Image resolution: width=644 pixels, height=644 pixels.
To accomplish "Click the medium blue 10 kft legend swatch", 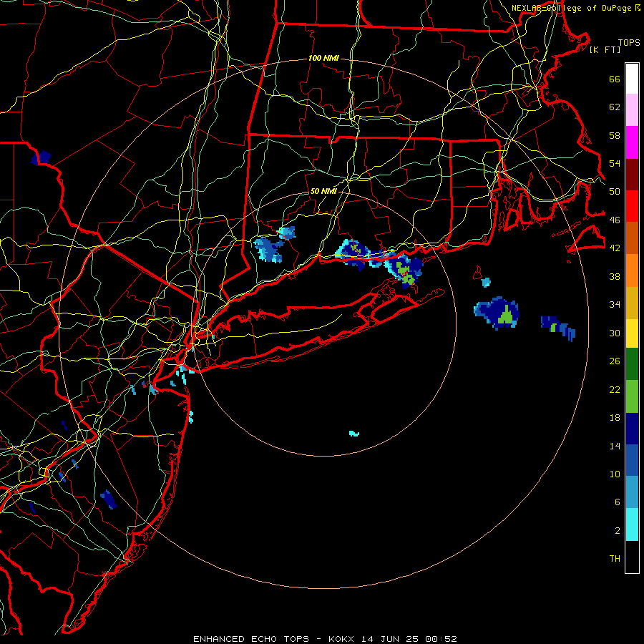I will tap(632, 460).
